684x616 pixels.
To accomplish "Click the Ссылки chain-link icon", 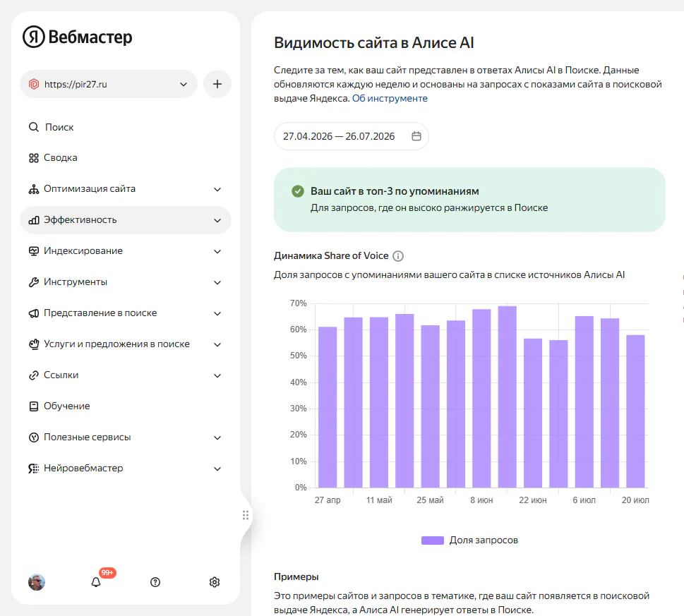I will (34, 375).
